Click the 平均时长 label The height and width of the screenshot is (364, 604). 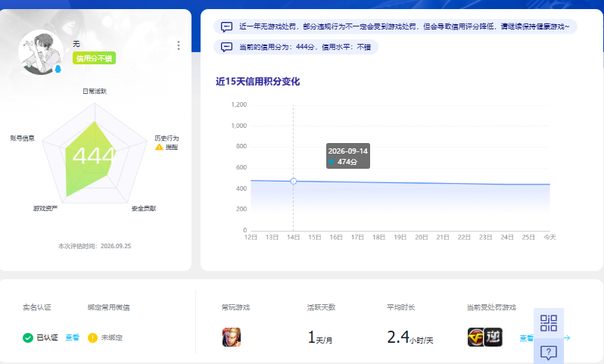[401, 307]
